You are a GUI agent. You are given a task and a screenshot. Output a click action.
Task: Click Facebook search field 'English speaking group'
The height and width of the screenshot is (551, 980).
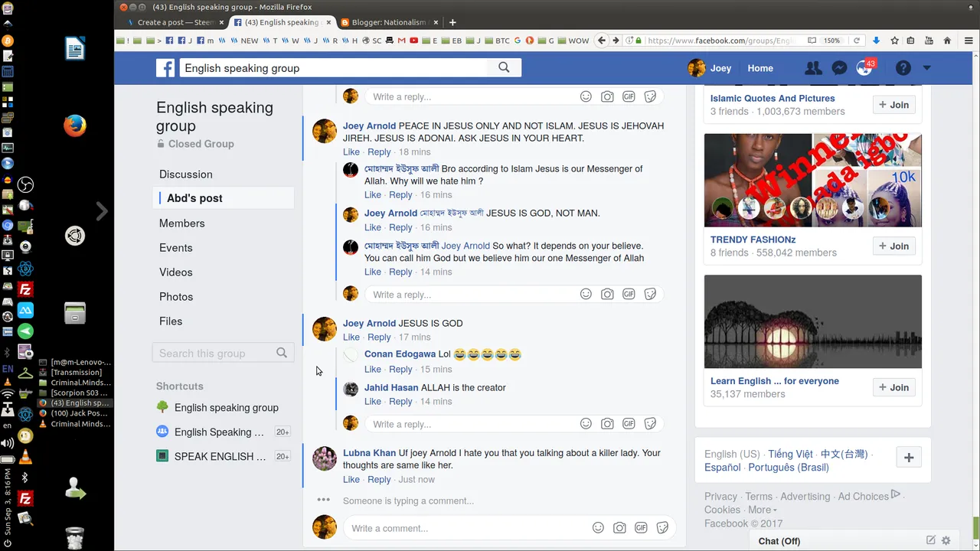334,68
